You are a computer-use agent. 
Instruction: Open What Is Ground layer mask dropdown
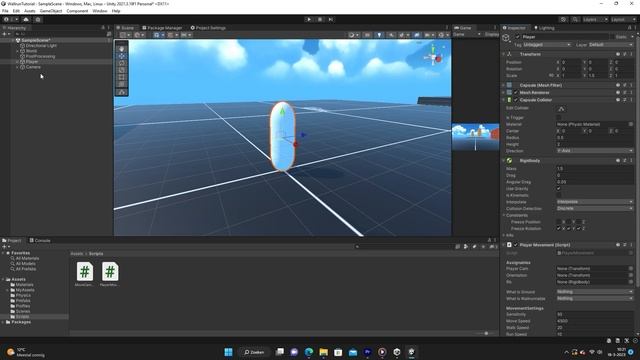[x=595, y=292]
